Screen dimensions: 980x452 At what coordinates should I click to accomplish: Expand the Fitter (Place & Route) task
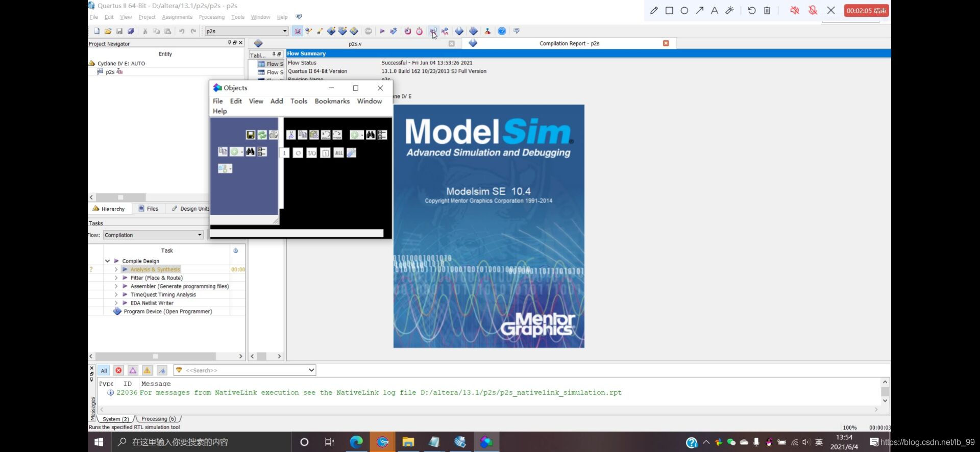(116, 278)
